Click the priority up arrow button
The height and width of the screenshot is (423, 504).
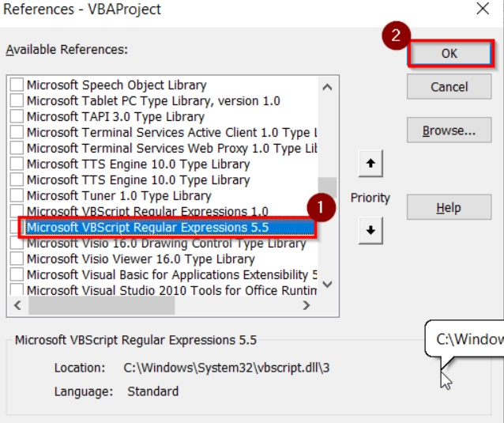pyautogui.click(x=370, y=164)
